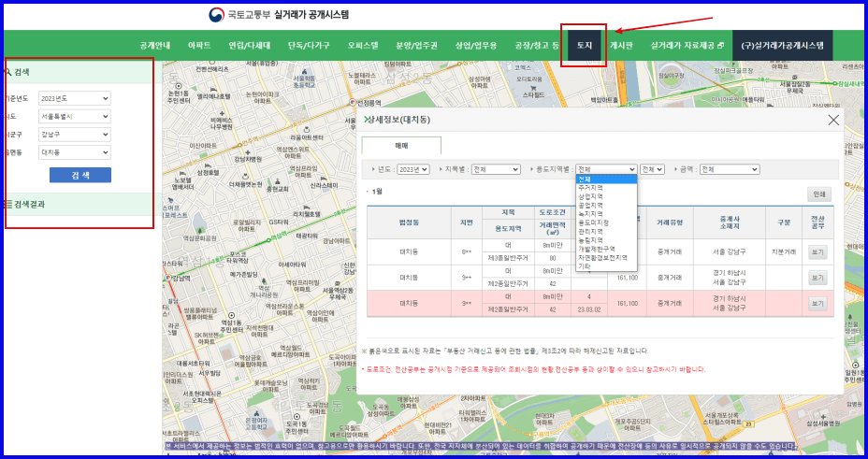
Task: Open the 연립/다세대 menu
Action: pos(249,46)
